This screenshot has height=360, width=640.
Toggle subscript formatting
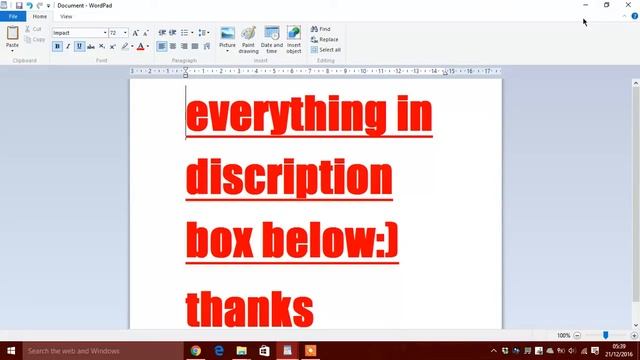[x=102, y=47]
